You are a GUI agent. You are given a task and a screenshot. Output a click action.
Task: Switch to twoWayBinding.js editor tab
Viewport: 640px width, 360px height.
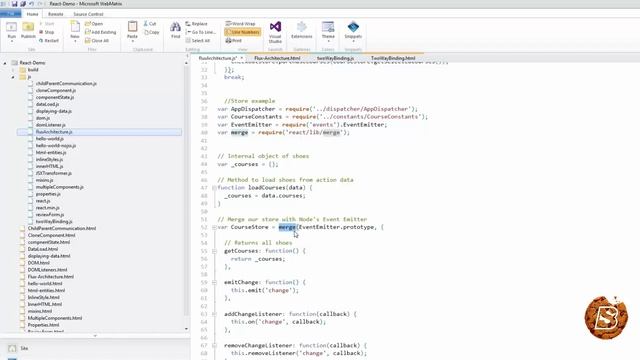pyautogui.click(x=335, y=58)
